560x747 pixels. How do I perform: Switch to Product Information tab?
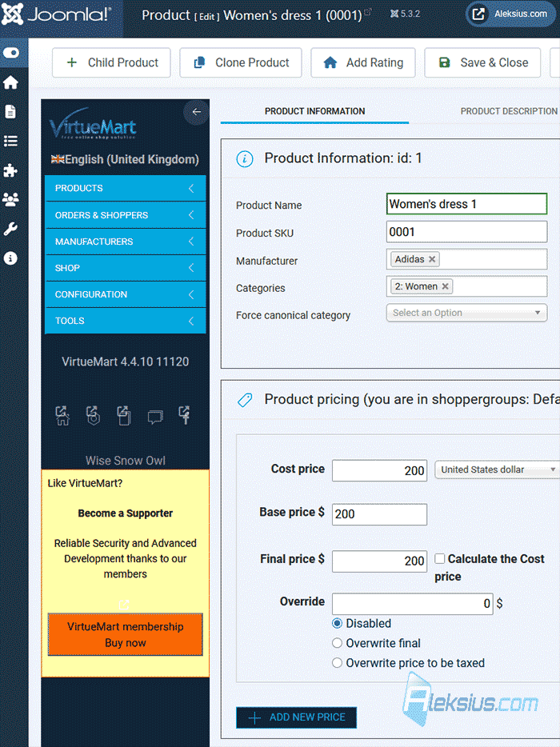click(315, 111)
